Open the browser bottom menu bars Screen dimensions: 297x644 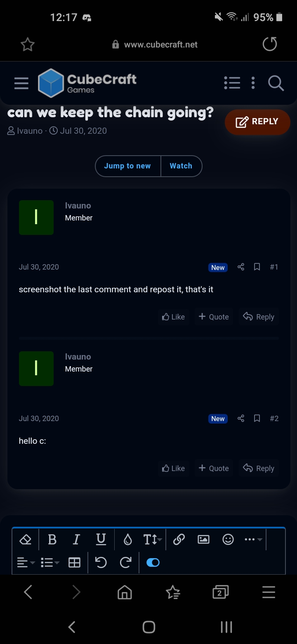click(x=269, y=592)
